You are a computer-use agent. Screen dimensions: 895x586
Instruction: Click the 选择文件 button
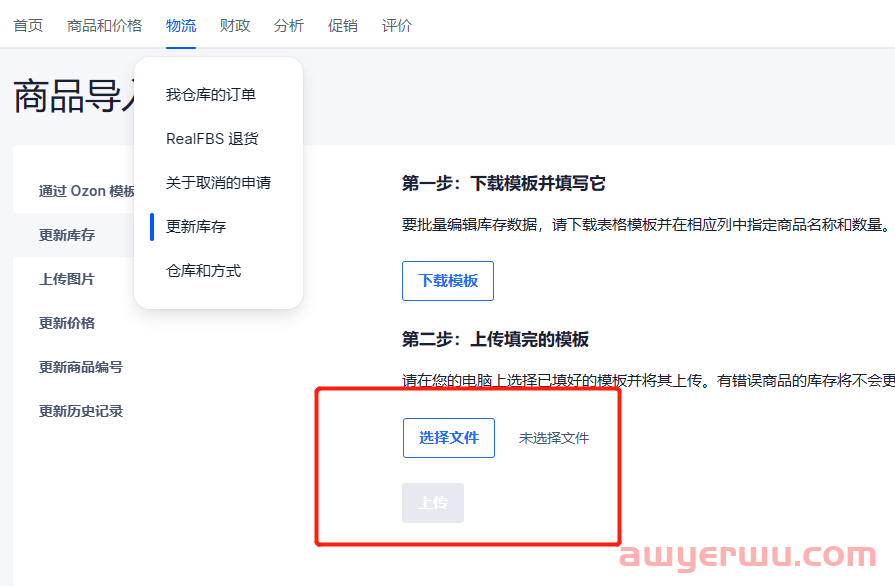[449, 438]
